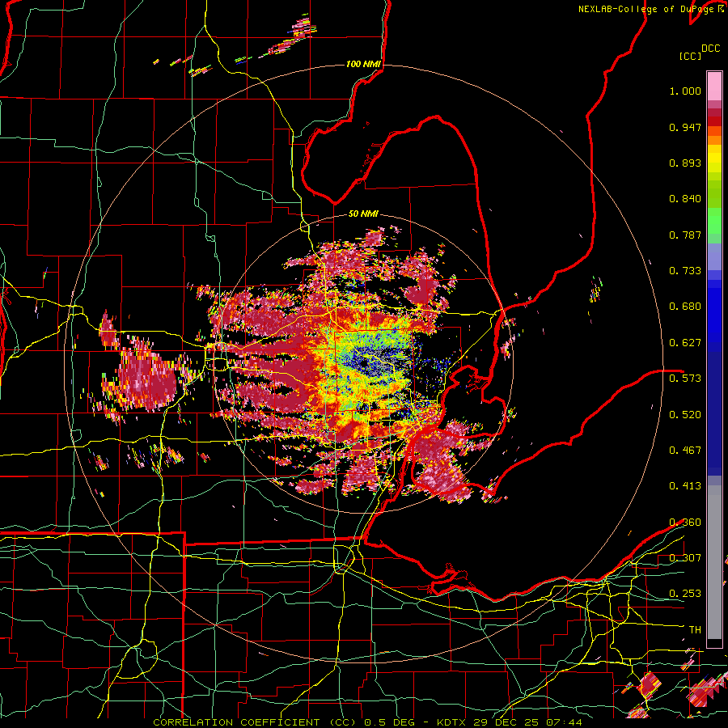Click the 50 NMI range ring label

click(x=363, y=214)
